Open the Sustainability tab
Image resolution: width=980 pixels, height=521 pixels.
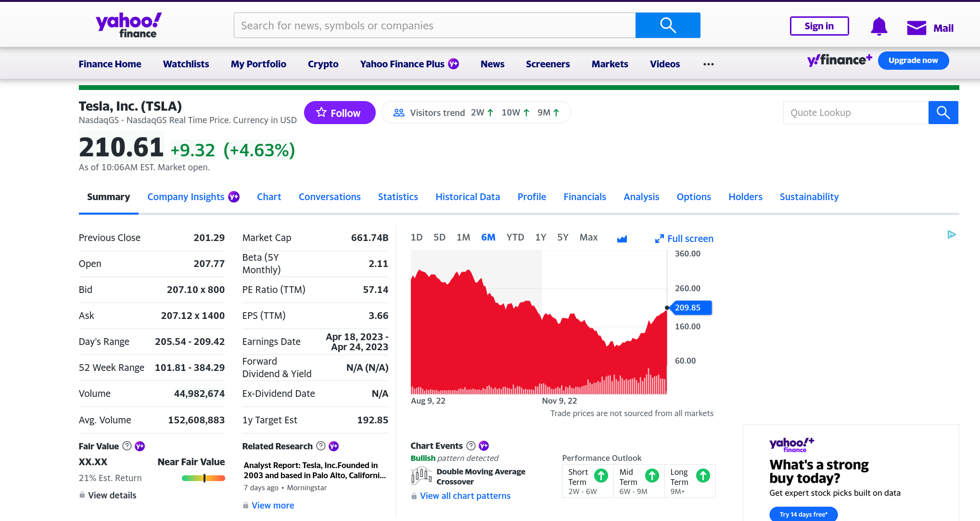pos(809,197)
